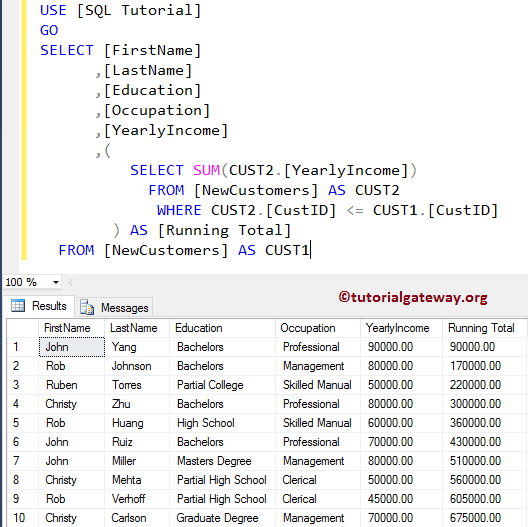Select the 'Torres' last name cell

137,385
